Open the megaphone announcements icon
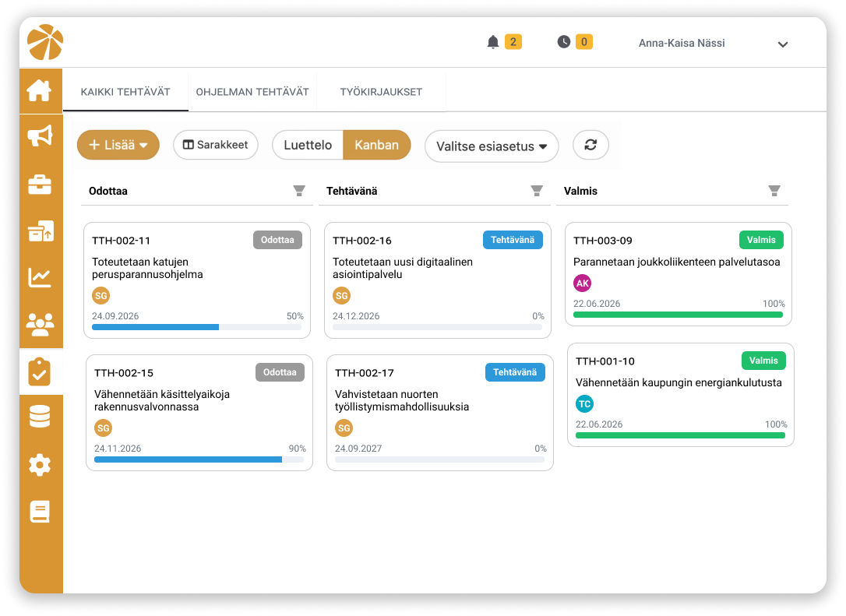The image size is (846, 616). (40, 136)
